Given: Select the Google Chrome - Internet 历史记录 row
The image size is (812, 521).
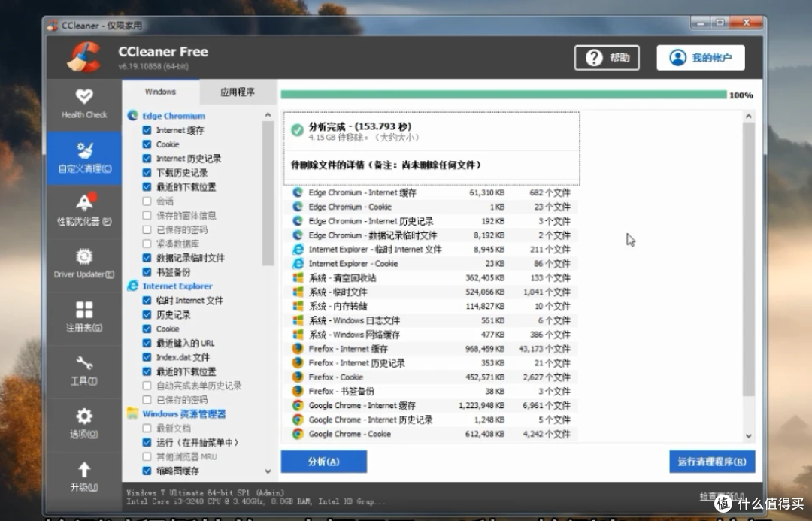Looking at the screenshot, I should tap(432, 420).
